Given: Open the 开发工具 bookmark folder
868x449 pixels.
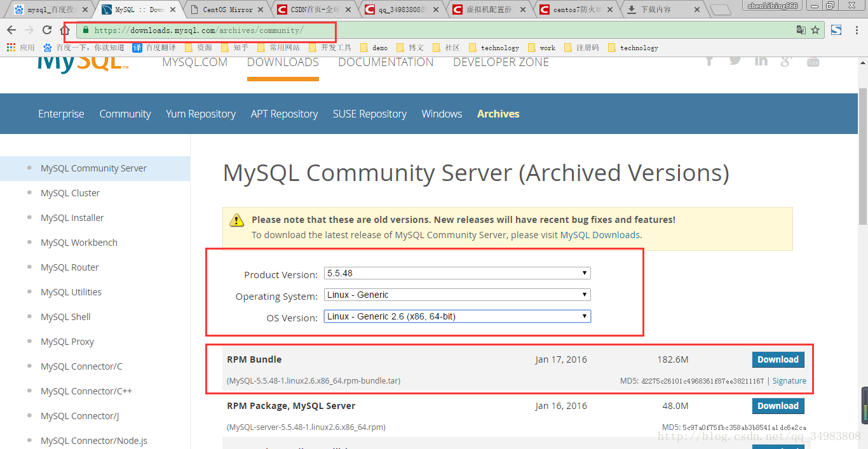Looking at the screenshot, I should (330, 48).
